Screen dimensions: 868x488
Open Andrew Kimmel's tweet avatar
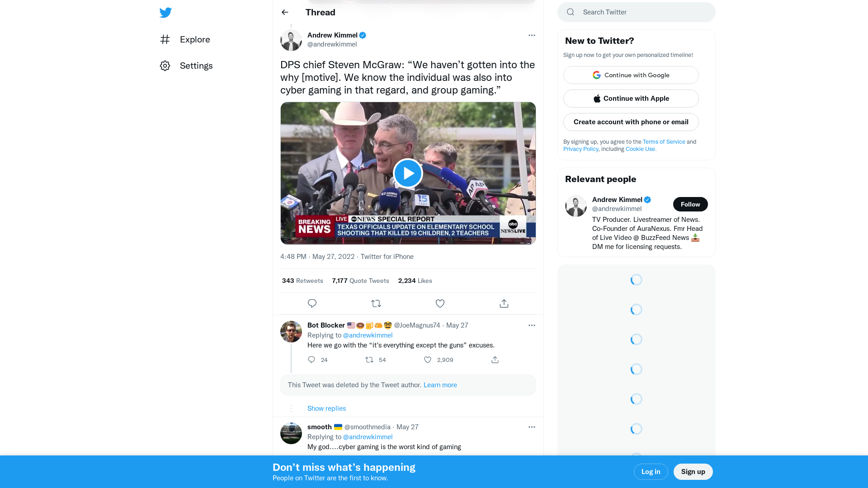(291, 40)
